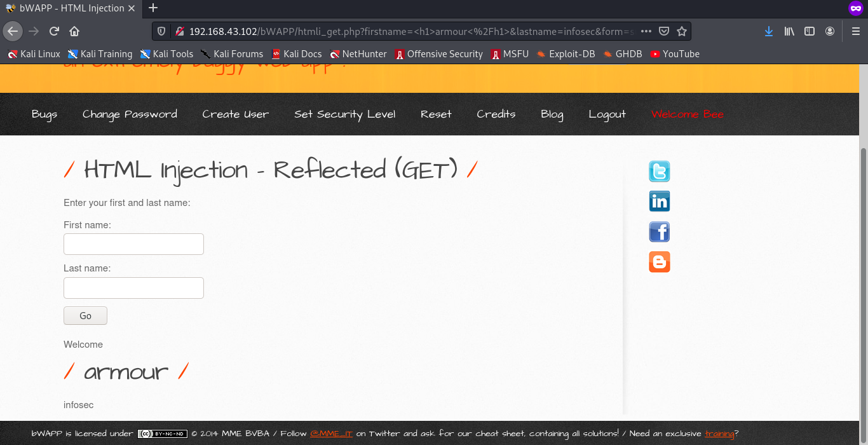Click Logout in the nav bar
The width and height of the screenshot is (868, 445).
pyautogui.click(x=607, y=114)
